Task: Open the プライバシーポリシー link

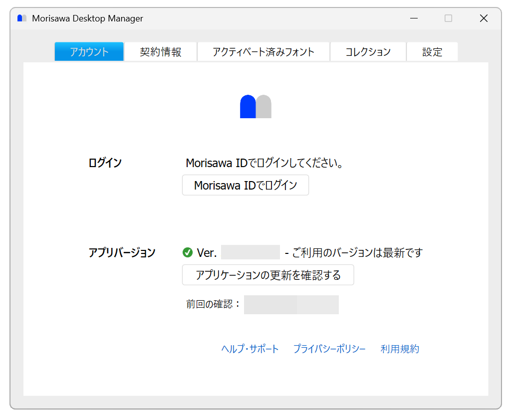Action: click(329, 349)
